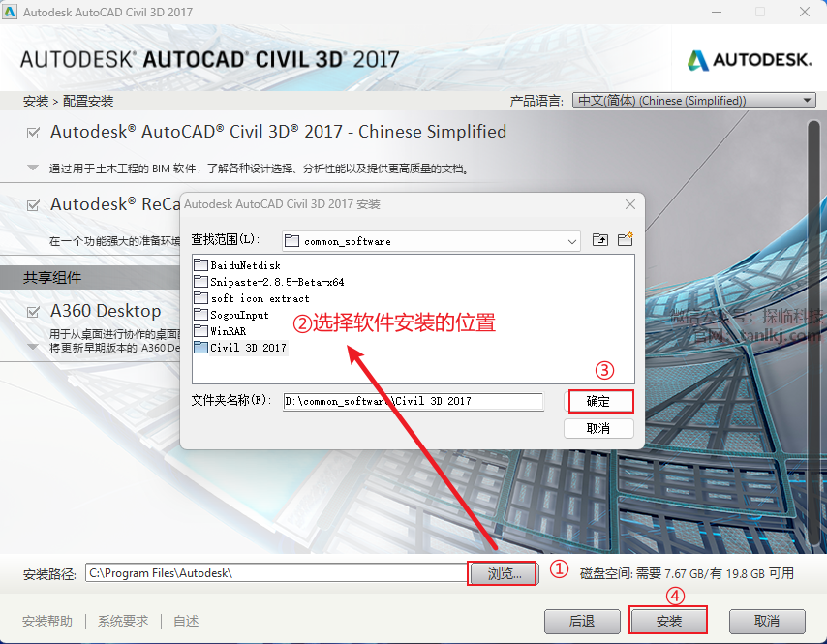Open the 安装帮助 link
Viewport: 827px width, 644px height.
pyautogui.click(x=47, y=621)
